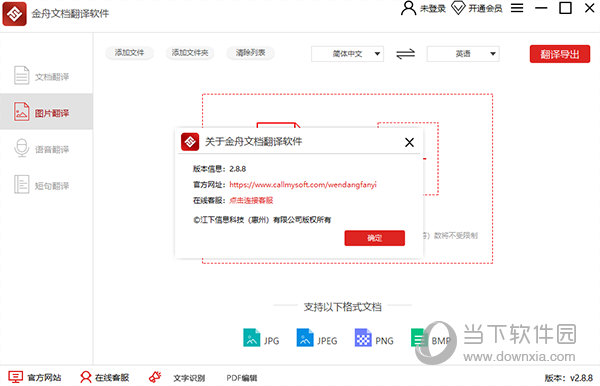This screenshot has height=386, width=600.
Task: Click the 版本: v2.8.8 status text
Action: 569,378
